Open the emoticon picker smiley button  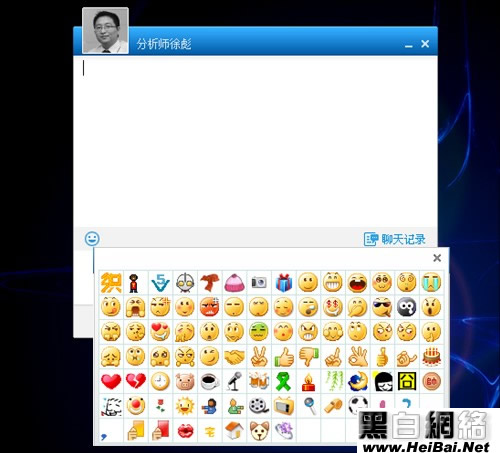[92, 239]
